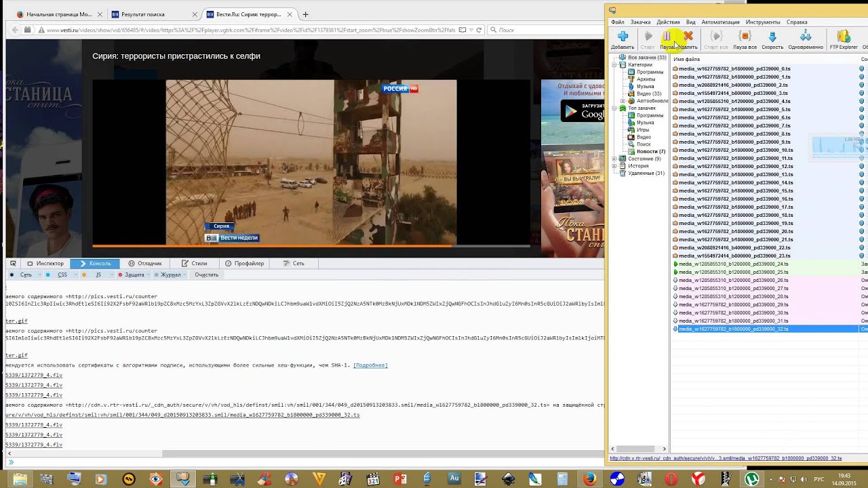This screenshot has height=488, width=868.
Task: Open the Закачка menu
Action: pyautogui.click(x=640, y=22)
